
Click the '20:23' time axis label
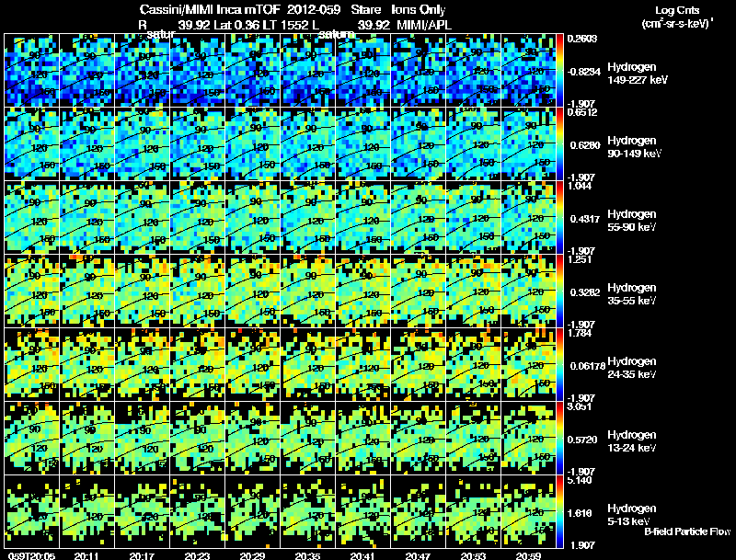click(x=197, y=555)
